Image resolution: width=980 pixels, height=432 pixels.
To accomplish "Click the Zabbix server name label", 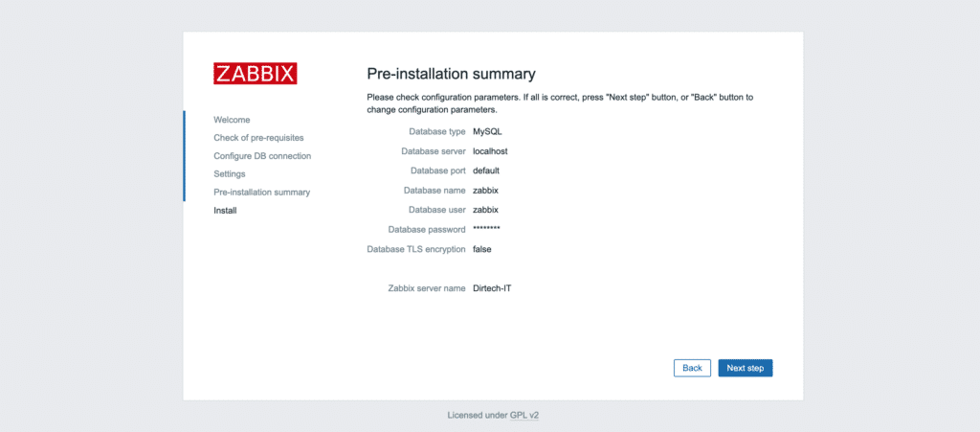I will 427,288.
